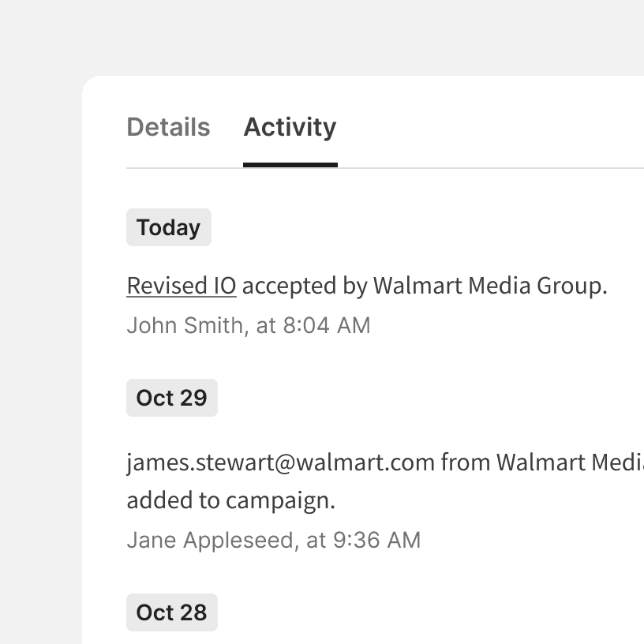Click the gray margin left of the card

[39, 355]
